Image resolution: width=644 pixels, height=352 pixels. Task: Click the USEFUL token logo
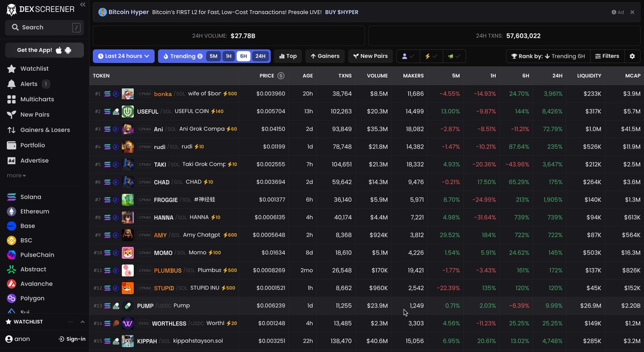point(128,112)
